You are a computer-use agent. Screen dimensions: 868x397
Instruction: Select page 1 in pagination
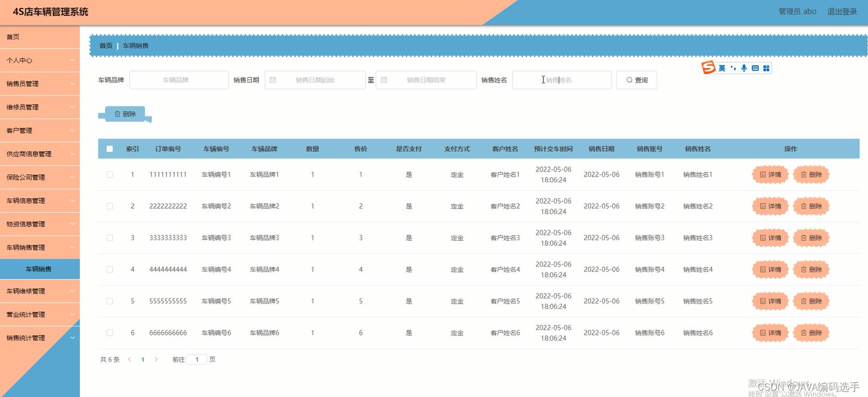coord(143,359)
